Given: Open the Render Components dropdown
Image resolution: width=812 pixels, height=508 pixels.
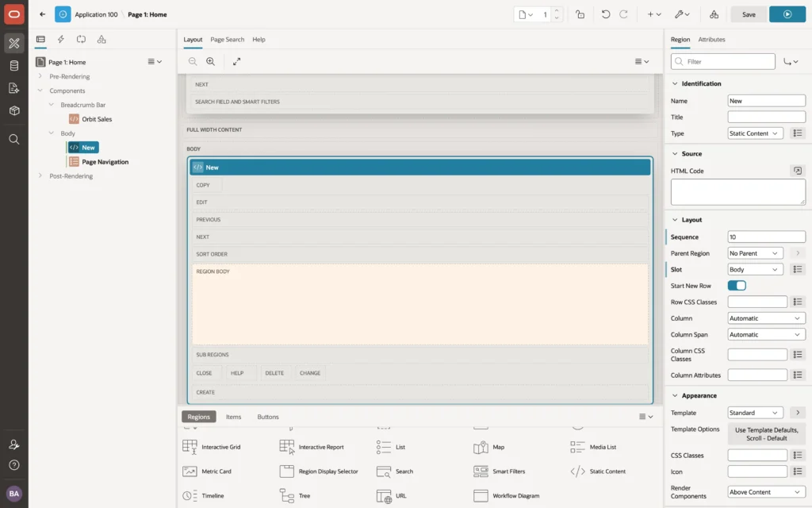Looking at the screenshot, I should (x=767, y=492).
